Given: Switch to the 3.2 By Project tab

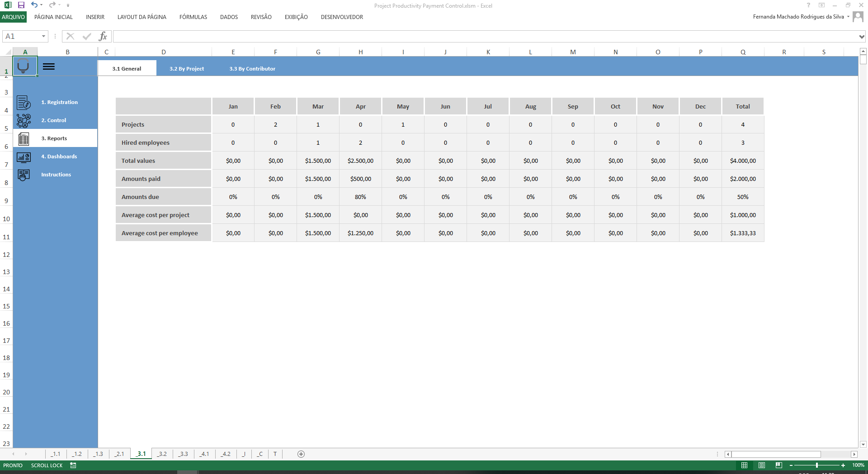Looking at the screenshot, I should click(186, 68).
